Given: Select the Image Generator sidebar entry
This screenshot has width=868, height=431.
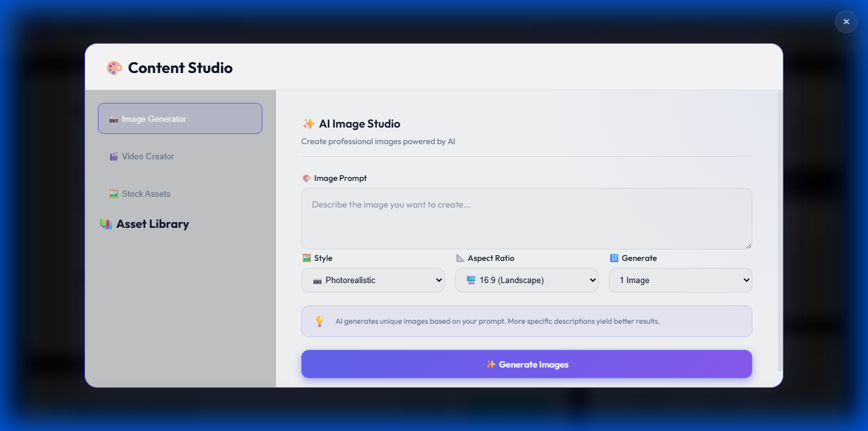Looking at the screenshot, I should (180, 118).
